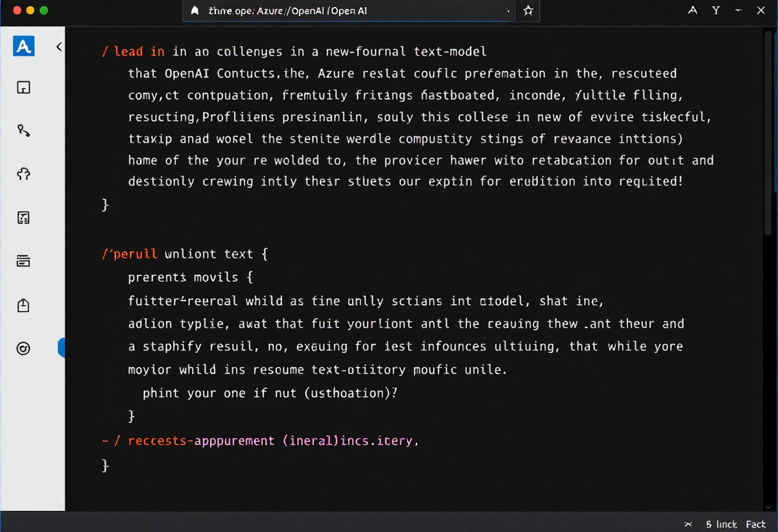Open the stacked card icon in sidebar

point(24,260)
